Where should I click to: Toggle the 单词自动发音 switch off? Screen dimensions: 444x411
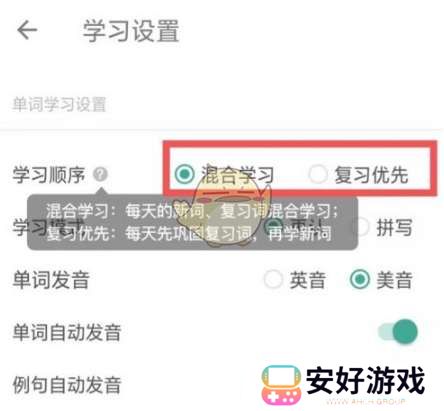pyautogui.click(x=398, y=332)
